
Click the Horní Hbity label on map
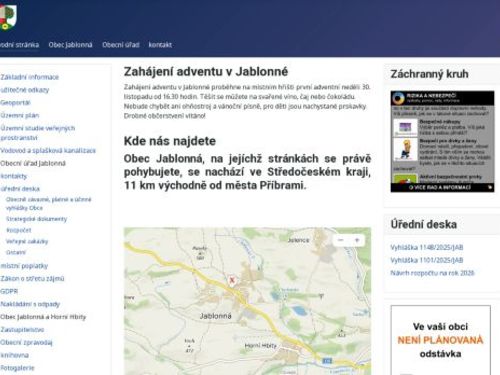[x=260, y=346]
